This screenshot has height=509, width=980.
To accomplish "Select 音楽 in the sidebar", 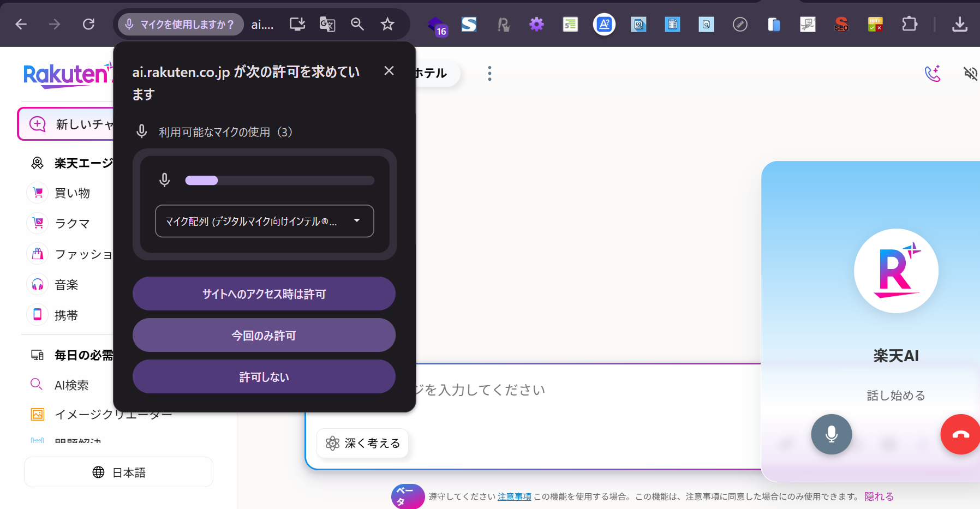I will coord(53,285).
